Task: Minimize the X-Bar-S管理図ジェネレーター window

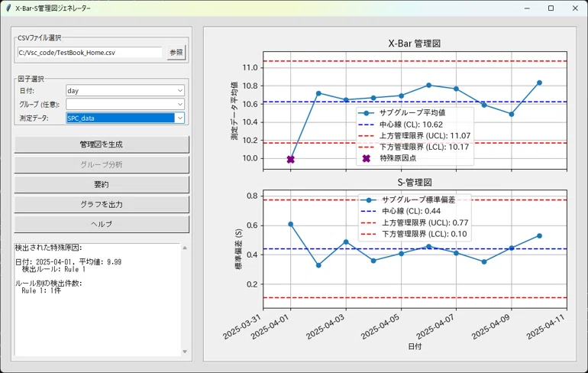Action: pyautogui.click(x=527, y=8)
